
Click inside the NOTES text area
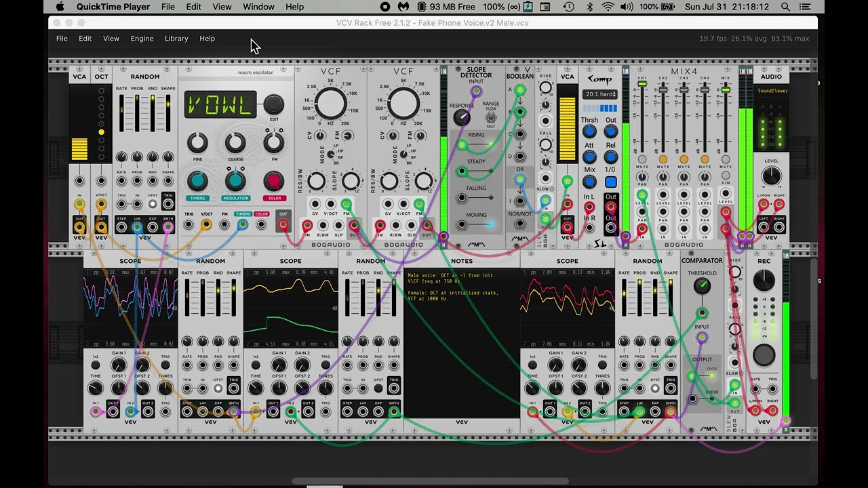coord(462,344)
